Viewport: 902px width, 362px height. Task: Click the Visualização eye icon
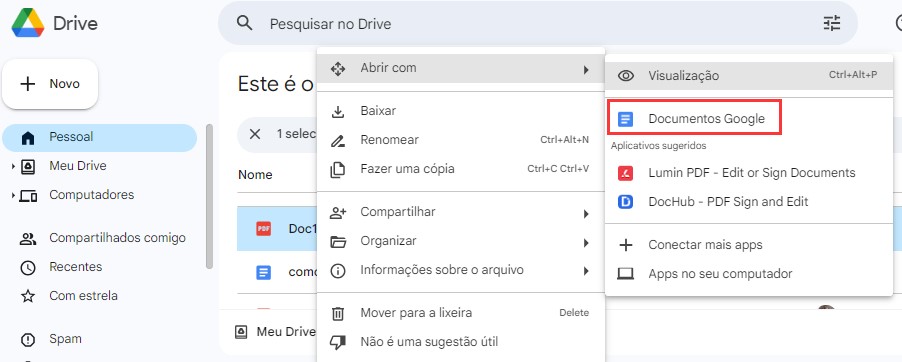(625, 76)
